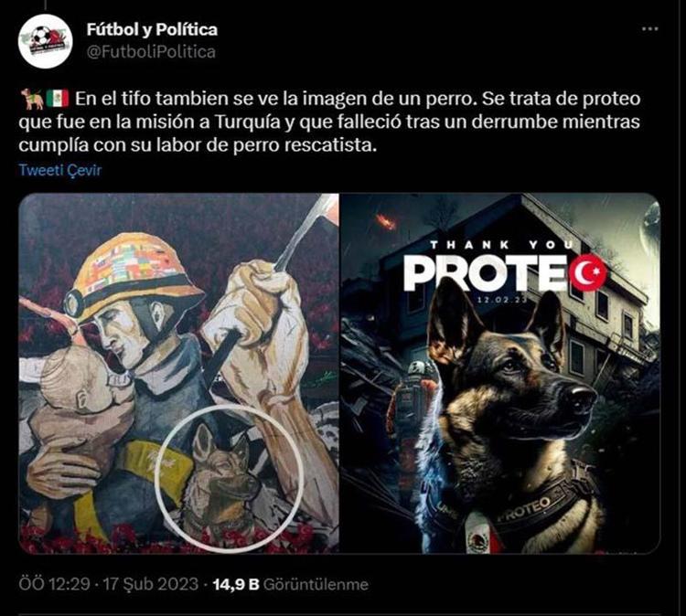This screenshot has width=686, height=616.
Task: Open the left tifo painting image
Action: (179, 374)
